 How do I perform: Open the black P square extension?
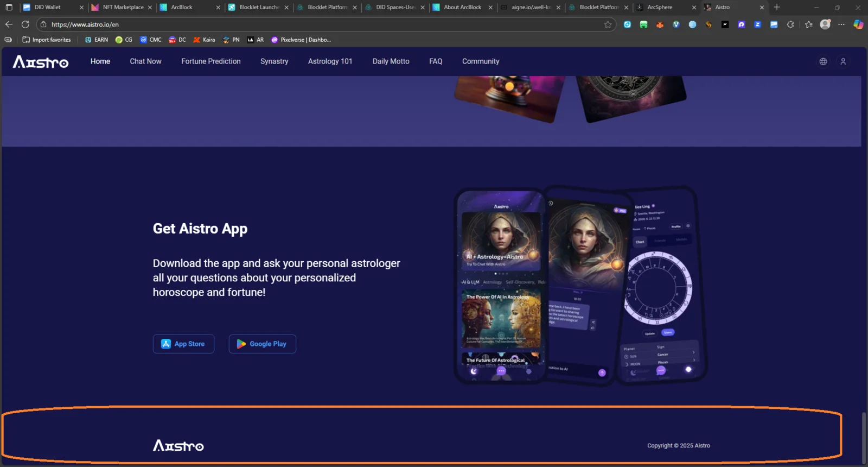click(725, 24)
